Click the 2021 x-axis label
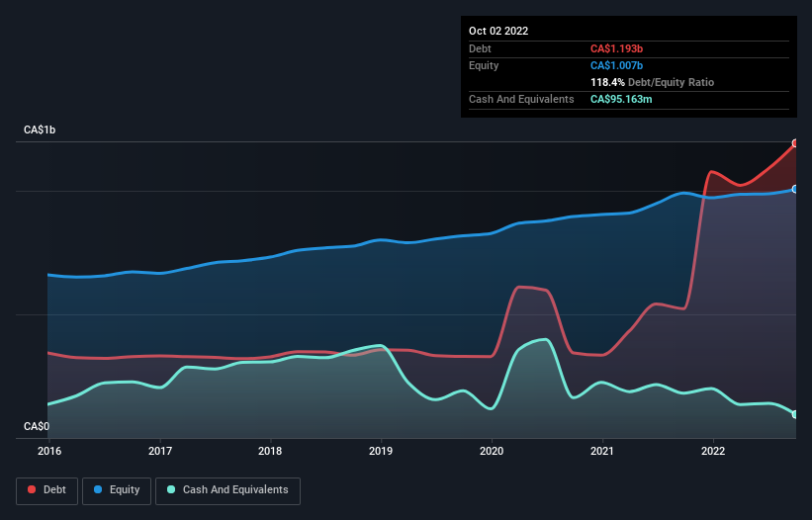 click(x=601, y=451)
